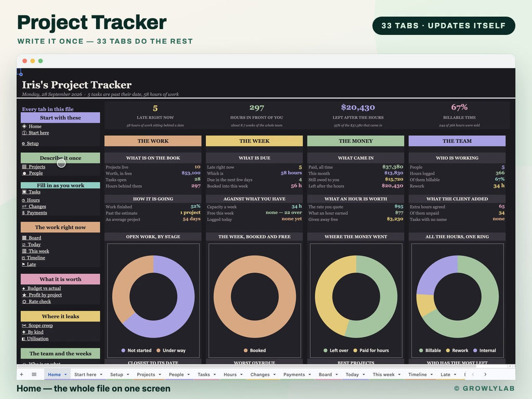Open the Projects tab dropdown arrow
The image size is (532, 399).
(x=160, y=375)
